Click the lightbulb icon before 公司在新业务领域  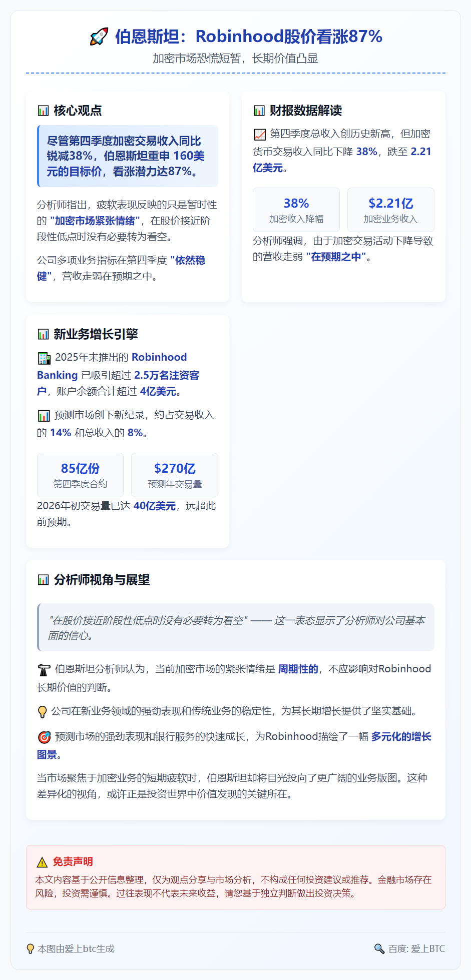click(x=43, y=711)
